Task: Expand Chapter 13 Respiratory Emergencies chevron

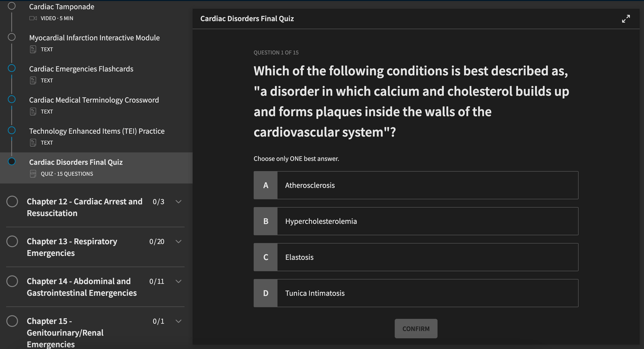Action: click(178, 241)
